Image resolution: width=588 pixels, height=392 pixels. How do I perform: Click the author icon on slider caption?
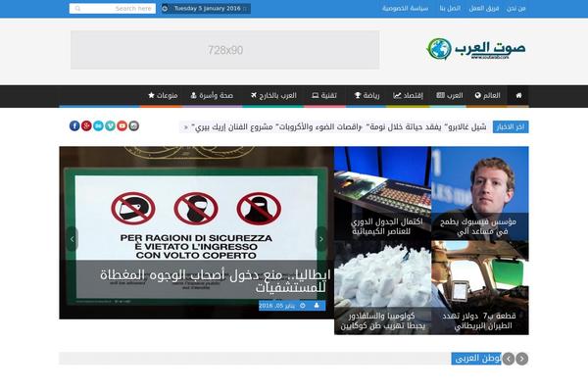tap(317, 306)
